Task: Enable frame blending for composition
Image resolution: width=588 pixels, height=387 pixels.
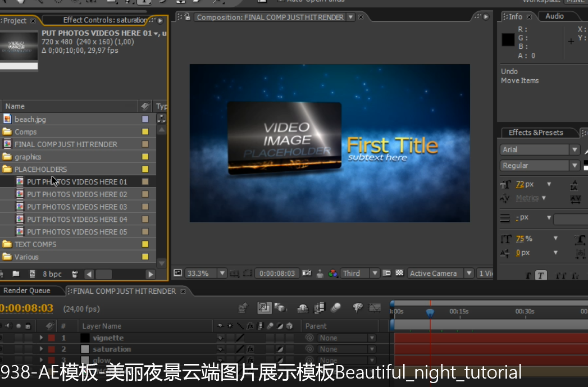Action: pos(319,308)
